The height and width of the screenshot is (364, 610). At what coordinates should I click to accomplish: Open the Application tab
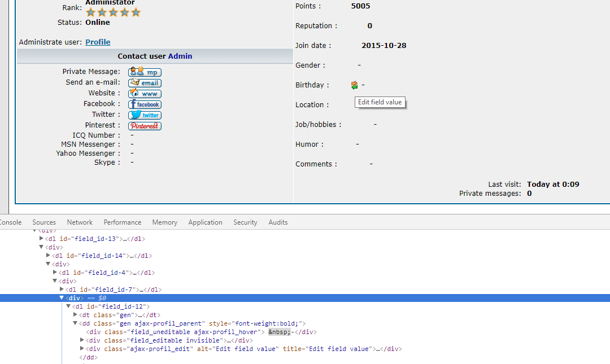(x=205, y=222)
